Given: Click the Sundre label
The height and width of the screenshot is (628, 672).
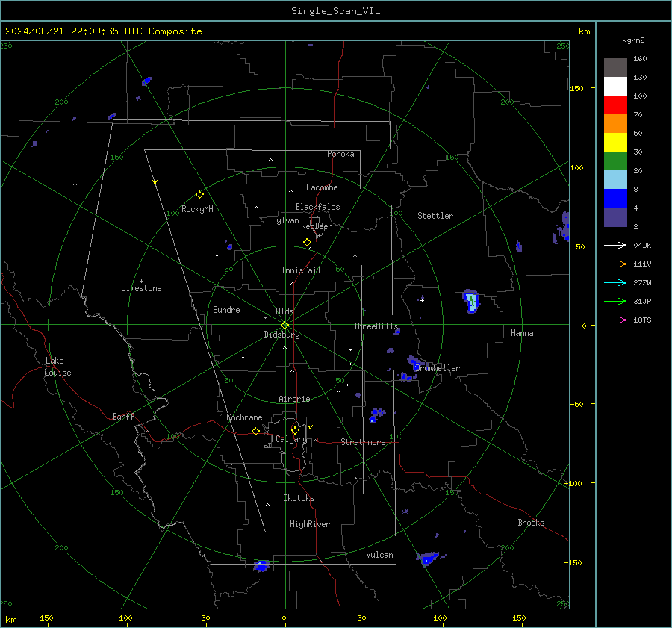Looking at the screenshot, I should [226, 310].
